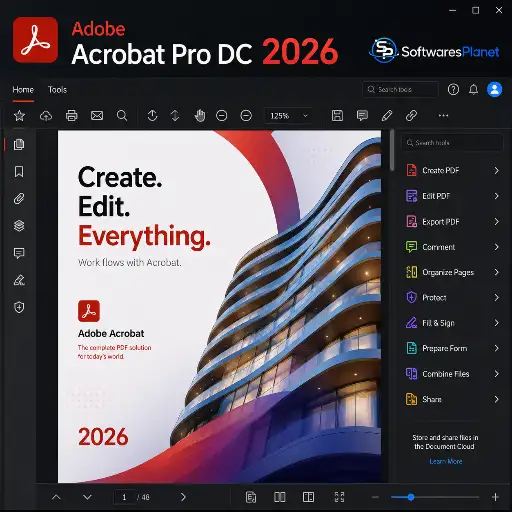The image size is (512, 512).
Task: Click the envelope email icon
Action: 97,116
